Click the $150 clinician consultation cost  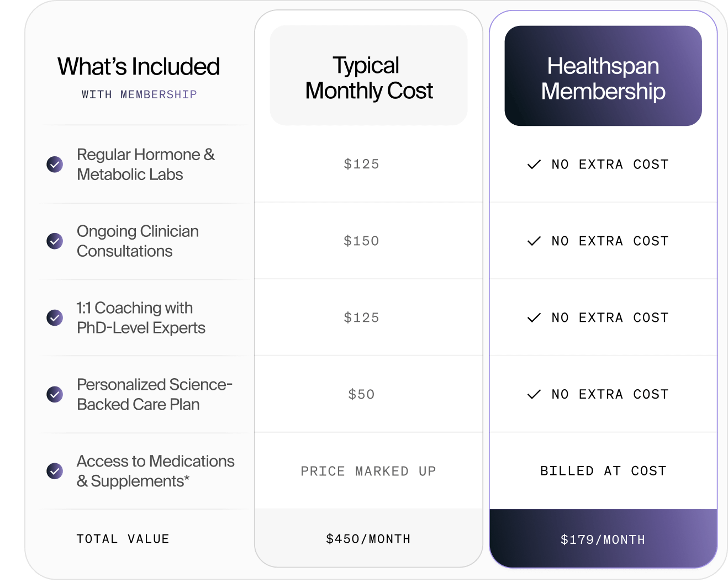(361, 241)
